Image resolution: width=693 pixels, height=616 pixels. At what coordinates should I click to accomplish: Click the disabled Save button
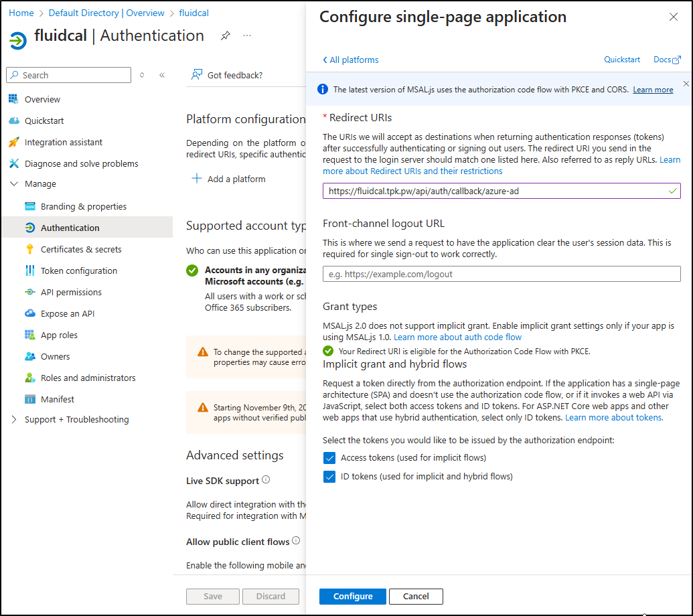(212, 596)
